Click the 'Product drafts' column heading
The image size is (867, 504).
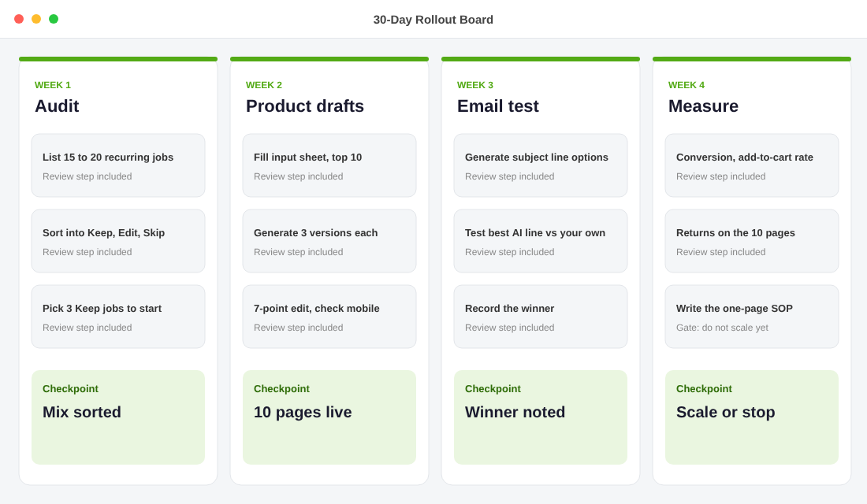click(305, 106)
